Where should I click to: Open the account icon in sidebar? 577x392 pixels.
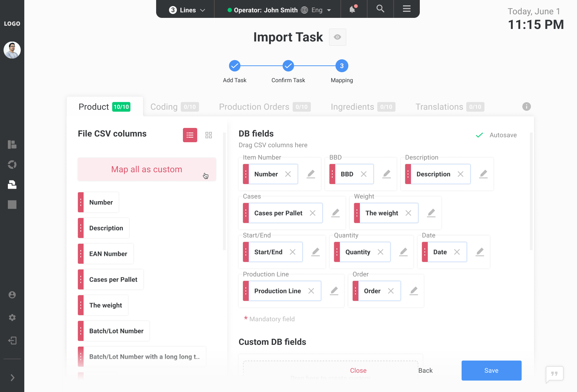[12, 295]
